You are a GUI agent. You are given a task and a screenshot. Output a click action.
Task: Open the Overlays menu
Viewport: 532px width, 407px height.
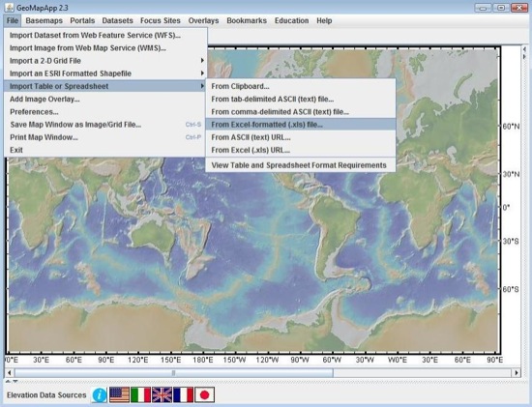(203, 20)
